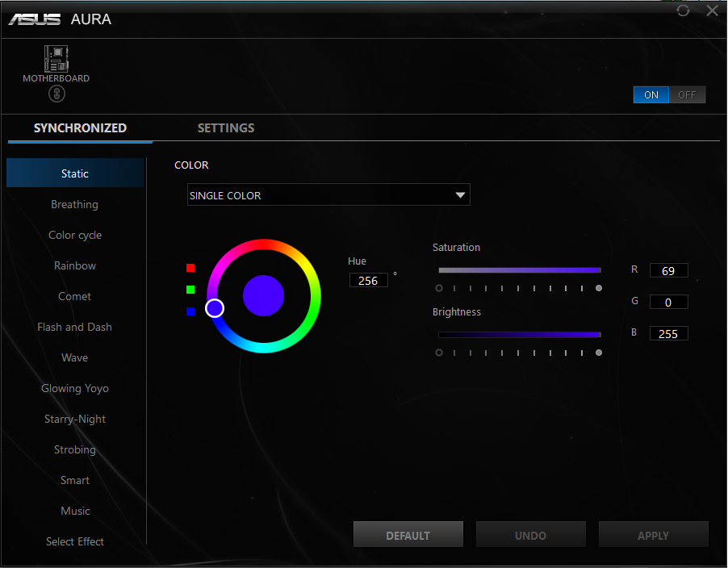Select the Wave effect
Viewport: 728px width, 568px height.
click(x=75, y=357)
